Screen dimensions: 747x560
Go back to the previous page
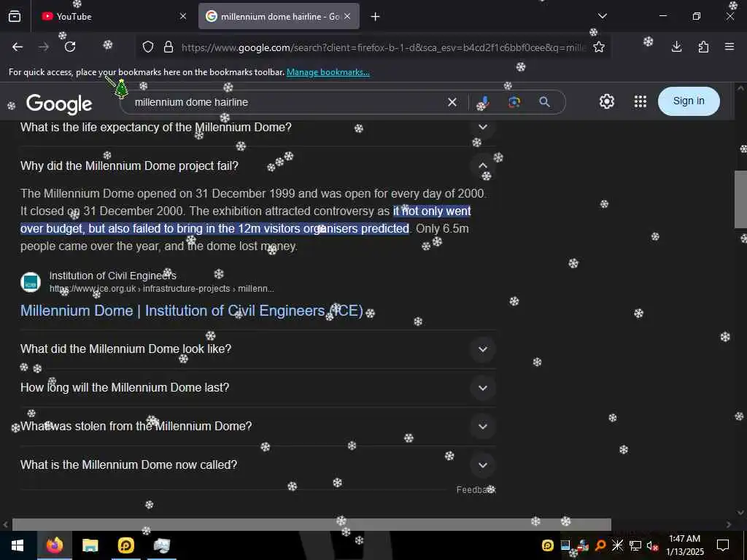(18, 47)
